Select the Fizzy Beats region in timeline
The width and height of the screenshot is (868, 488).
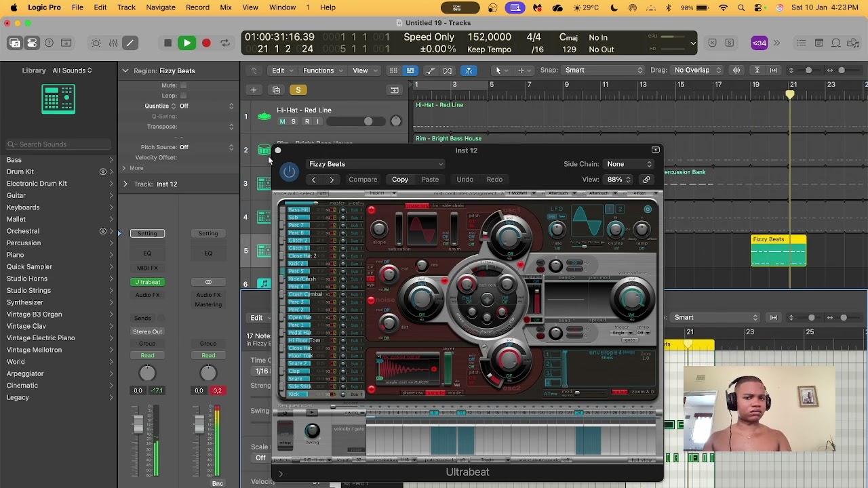(x=778, y=251)
